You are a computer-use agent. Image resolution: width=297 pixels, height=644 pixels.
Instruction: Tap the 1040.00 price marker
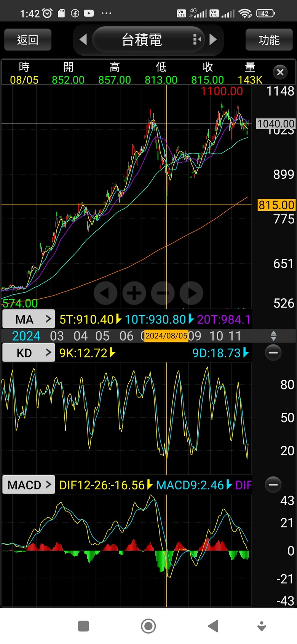[x=276, y=124]
